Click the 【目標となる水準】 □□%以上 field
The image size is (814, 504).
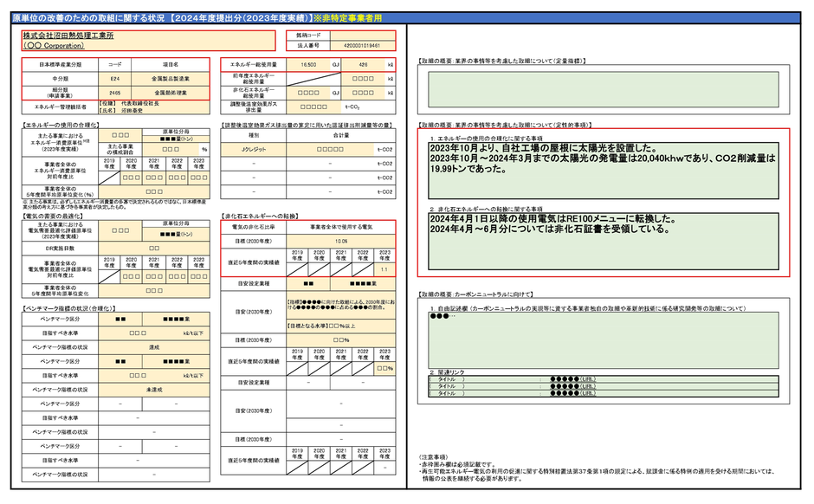point(341,326)
